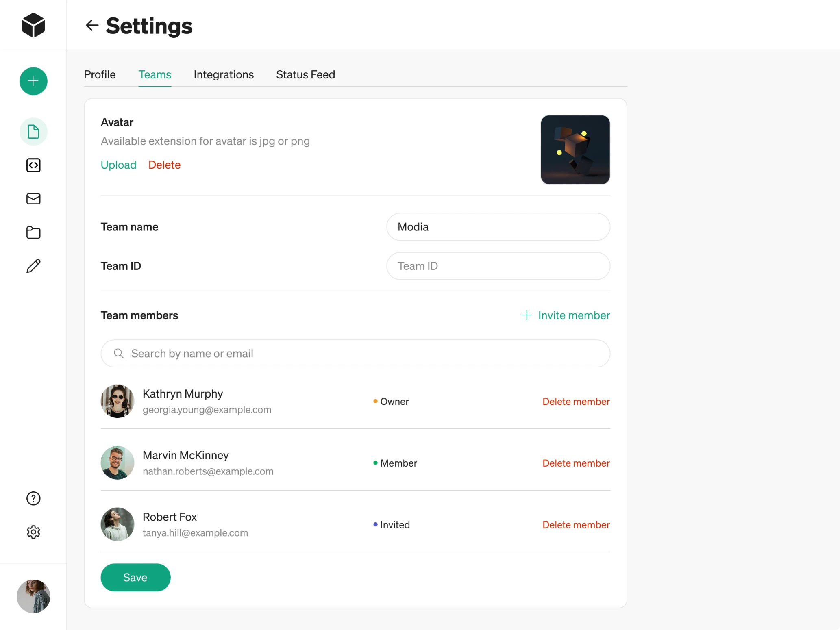Open the Status Feed tab
Image resolution: width=840 pixels, height=630 pixels.
tap(305, 75)
